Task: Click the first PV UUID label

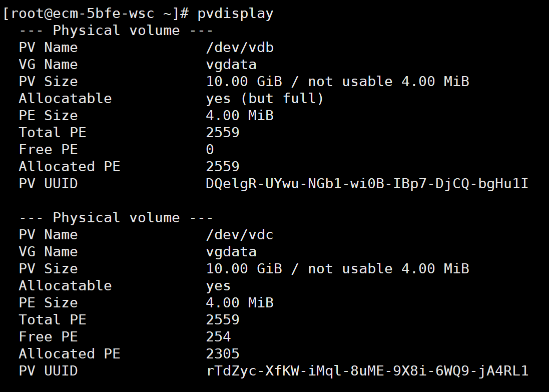Action: point(48,184)
